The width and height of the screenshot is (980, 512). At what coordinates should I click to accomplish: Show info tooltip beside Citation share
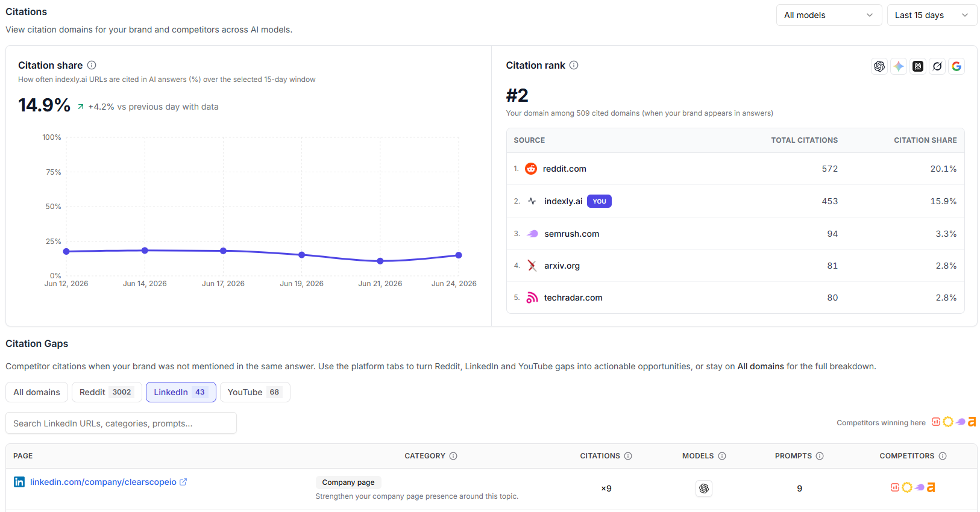click(92, 65)
